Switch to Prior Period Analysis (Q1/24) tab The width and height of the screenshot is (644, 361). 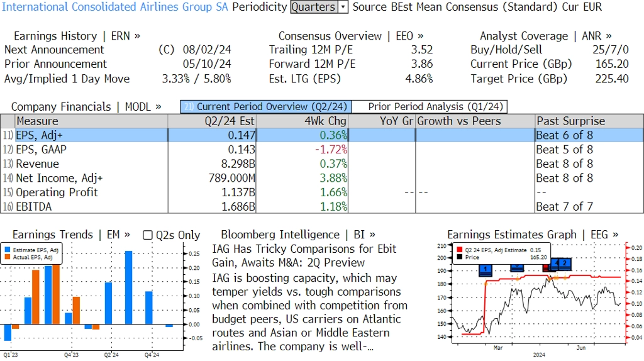pyautogui.click(x=430, y=107)
